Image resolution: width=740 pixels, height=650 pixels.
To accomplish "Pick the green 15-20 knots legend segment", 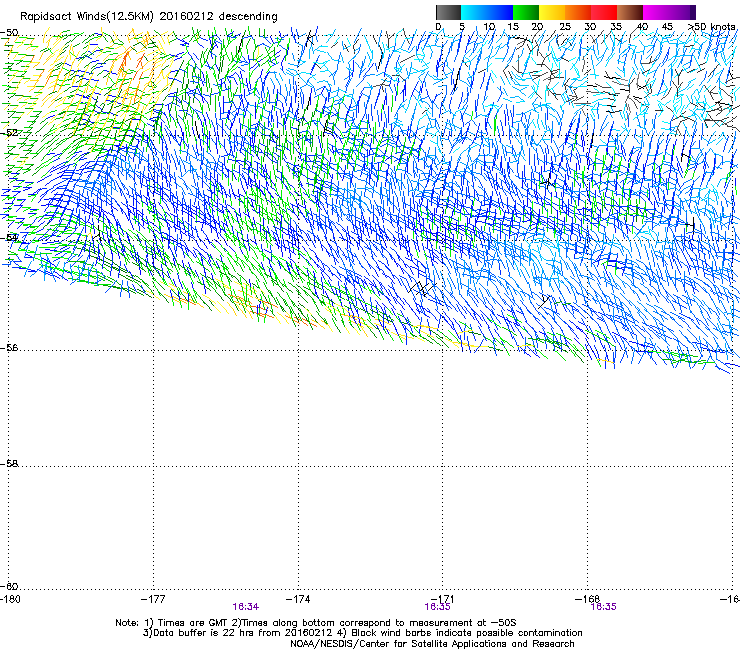I will (526, 12).
